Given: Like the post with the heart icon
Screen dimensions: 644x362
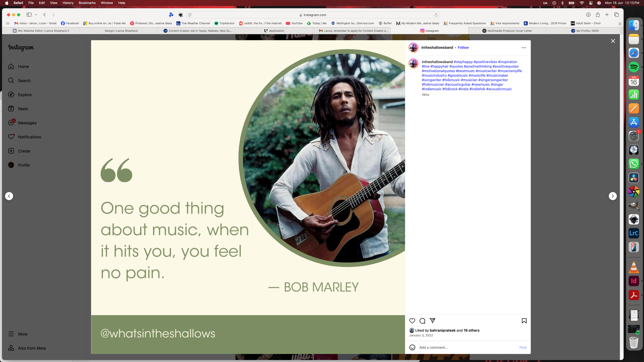Looking at the screenshot, I should tap(412, 321).
